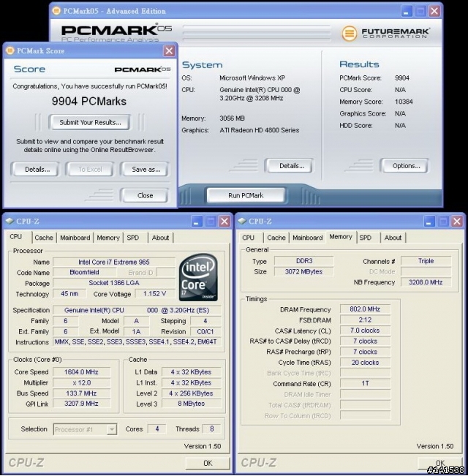Click the Run PCMark button
Viewport: 468px width, 476px height.
(246, 195)
